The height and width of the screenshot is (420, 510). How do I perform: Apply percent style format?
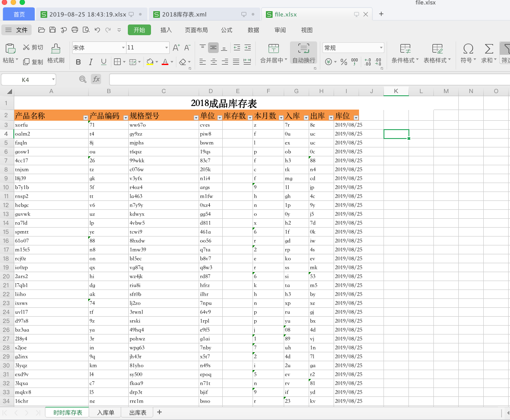[344, 62]
